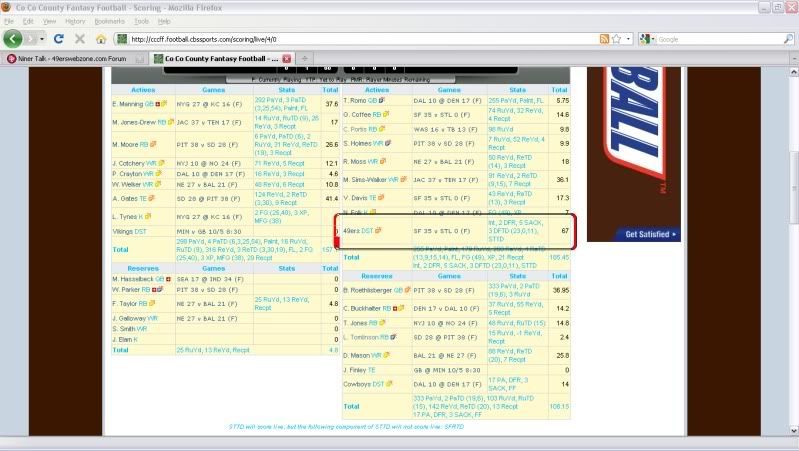799x451 pixels.
Task: Click the red injury icon beside M. Hasselbeck
Action: click(169, 279)
